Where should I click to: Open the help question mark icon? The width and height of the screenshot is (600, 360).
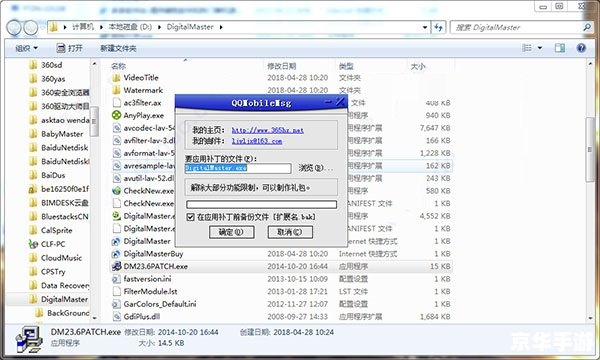581,48
